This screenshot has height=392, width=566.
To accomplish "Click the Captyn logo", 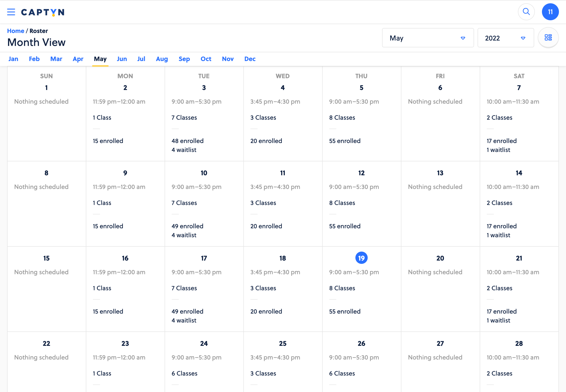I will (x=43, y=12).
